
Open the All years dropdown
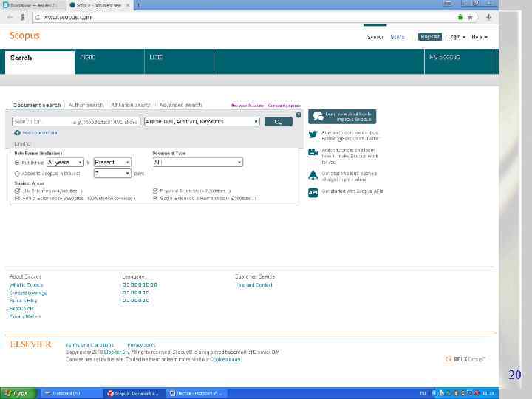[65, 163]
